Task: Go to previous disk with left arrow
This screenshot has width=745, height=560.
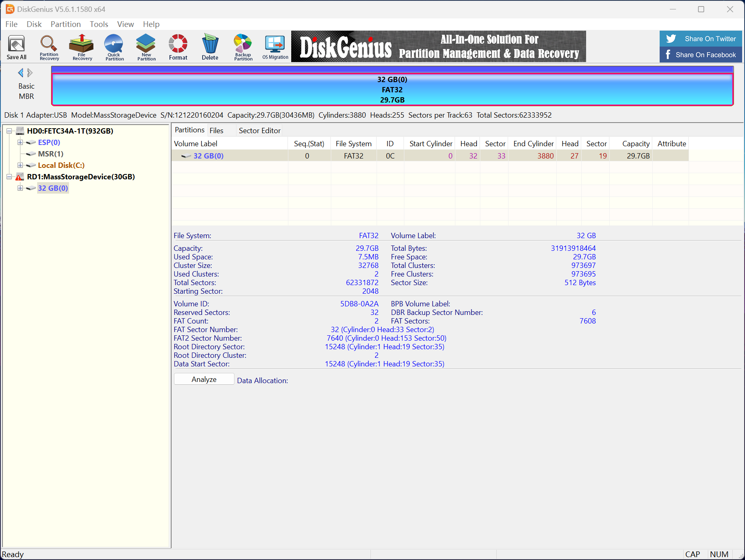Action: [20, 73]
